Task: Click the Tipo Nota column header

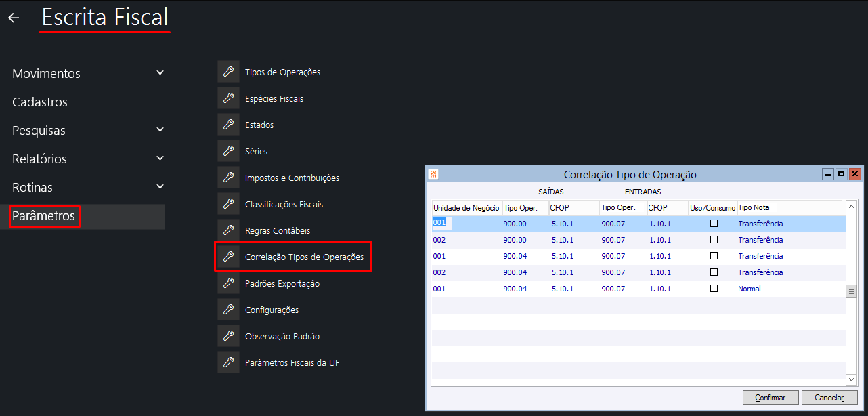Action: pos(789,207)
